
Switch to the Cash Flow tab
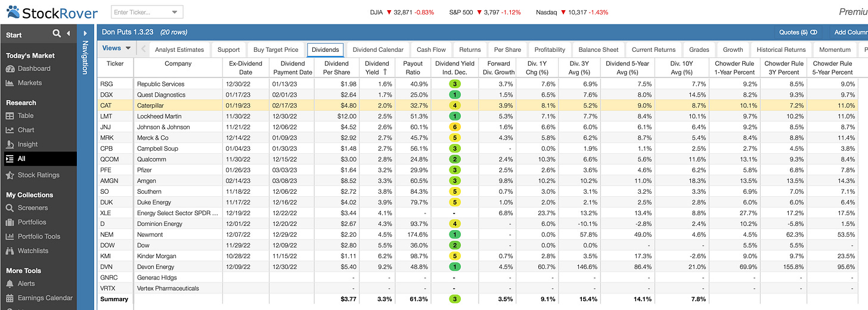pyautogui.click(x=431, y=50)
